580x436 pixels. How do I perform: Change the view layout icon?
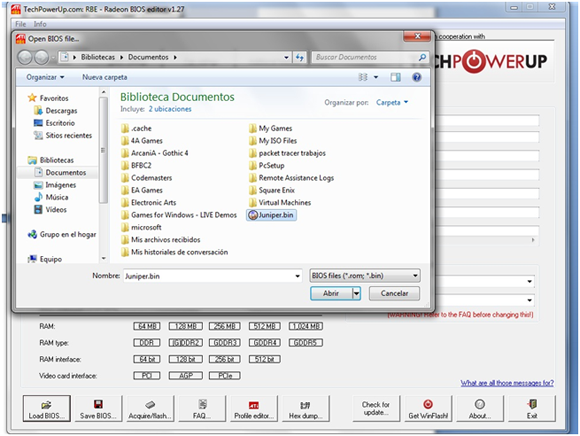363,77
